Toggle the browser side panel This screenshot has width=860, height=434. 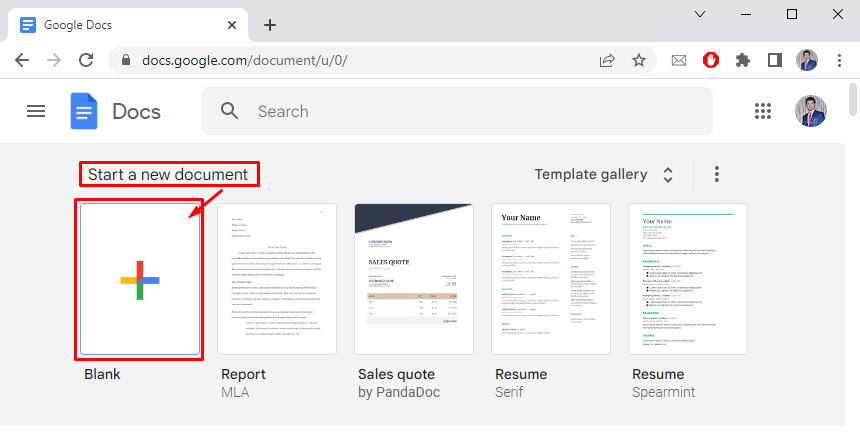tap(774, 60)
